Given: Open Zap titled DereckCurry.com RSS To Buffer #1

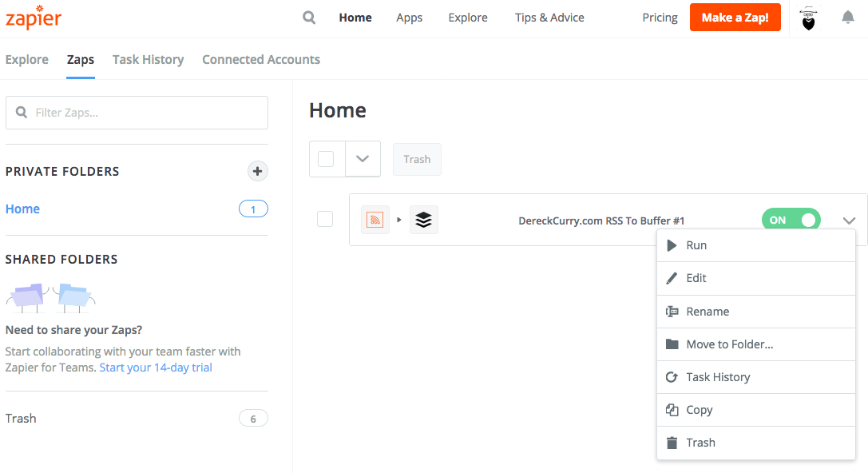Looking at the screenshot, I should (x=601, y=221).
